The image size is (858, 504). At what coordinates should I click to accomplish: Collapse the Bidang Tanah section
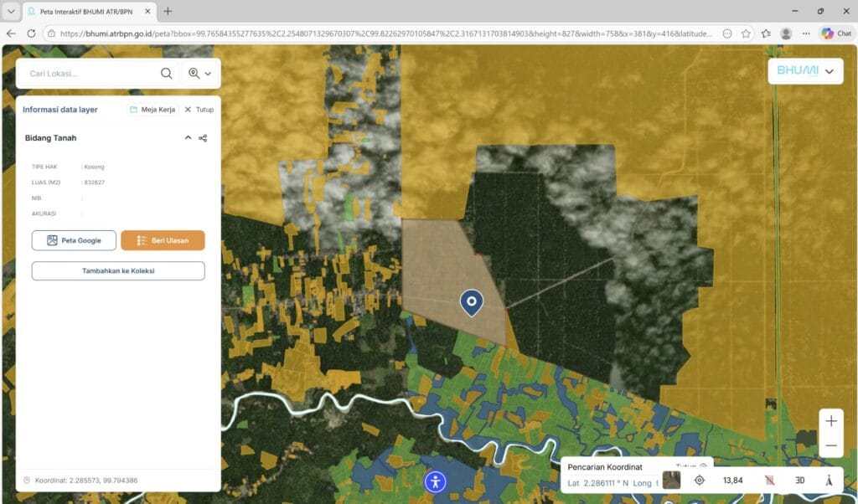click(188, 138)
